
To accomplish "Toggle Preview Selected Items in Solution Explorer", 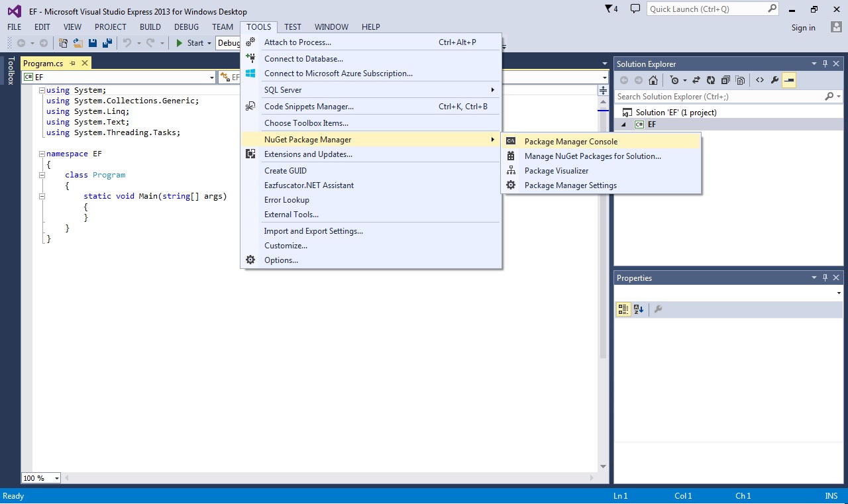I will click(789, 80).
